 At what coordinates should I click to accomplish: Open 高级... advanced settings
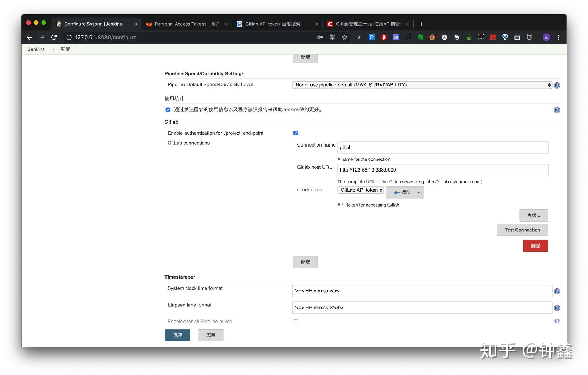tap(534, 215)
